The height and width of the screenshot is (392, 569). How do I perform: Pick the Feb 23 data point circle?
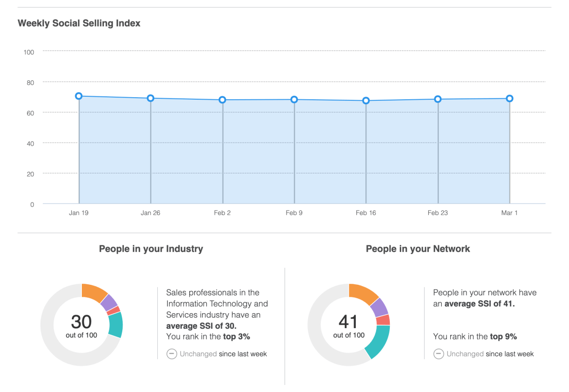coord(438,99)
